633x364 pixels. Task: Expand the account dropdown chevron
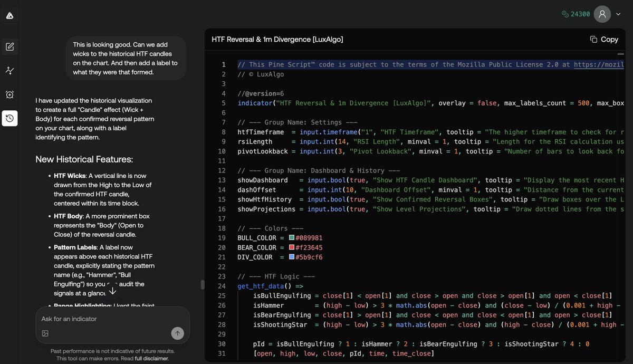click(x=618, y=14)
